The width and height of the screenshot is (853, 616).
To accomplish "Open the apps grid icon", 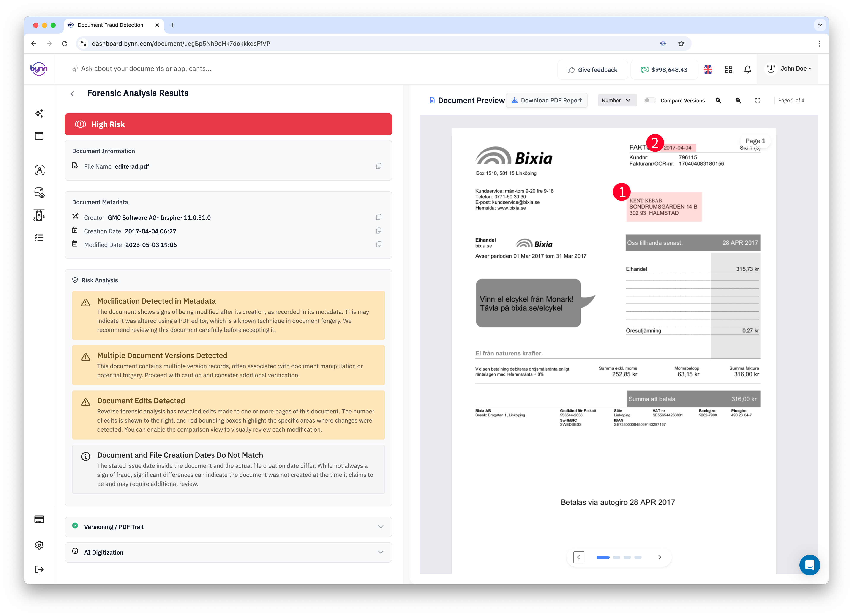I will pos(728,69).
